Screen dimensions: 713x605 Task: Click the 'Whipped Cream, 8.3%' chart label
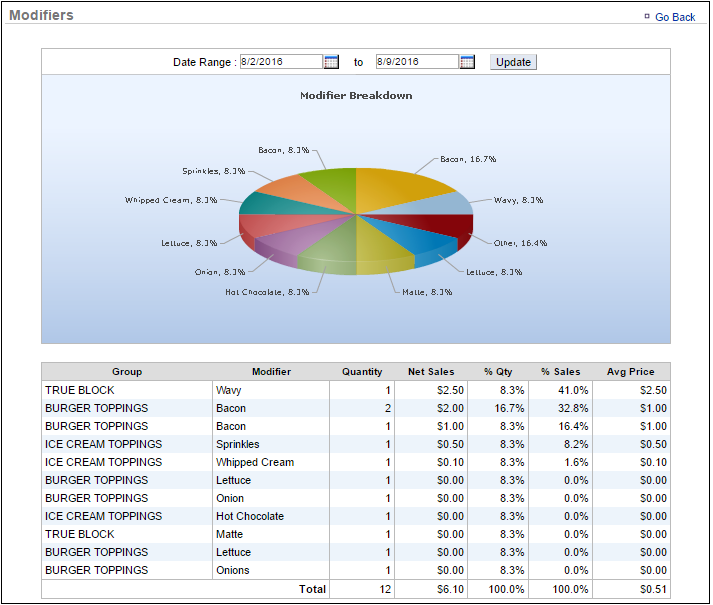click(x=171, y=200)
